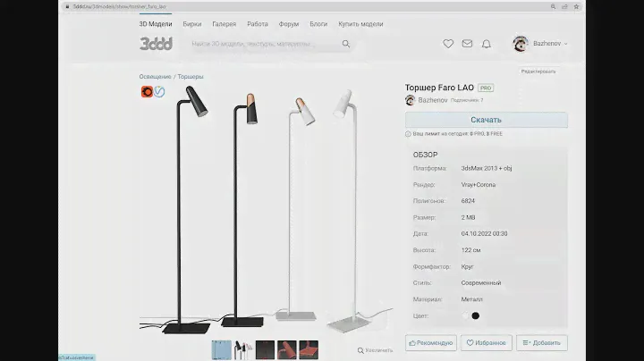This screenshot has width=644, height=361.
Task: Click author avatar beside model title
Action: pos(411,100)
